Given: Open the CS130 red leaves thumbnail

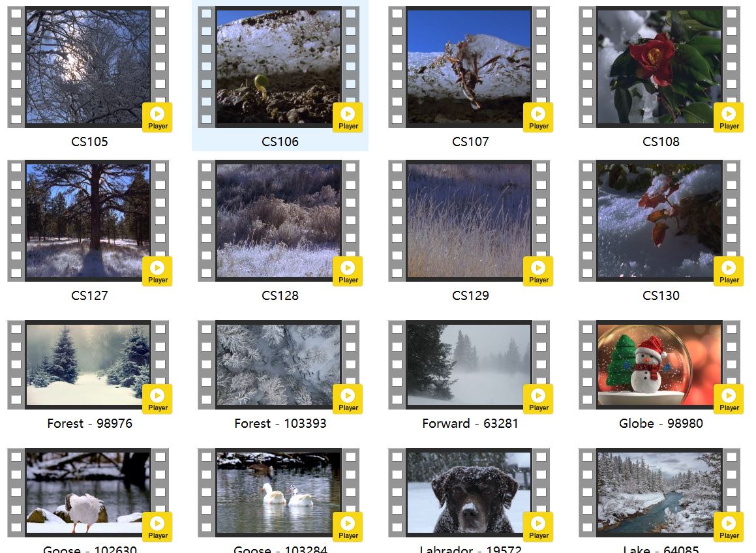Looking at the screenshot, I should coord(659,220).
